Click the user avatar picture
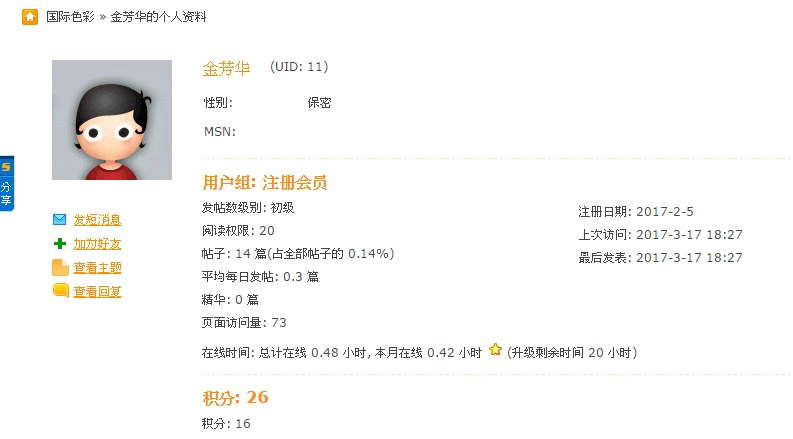 click(x=112, y=120)
